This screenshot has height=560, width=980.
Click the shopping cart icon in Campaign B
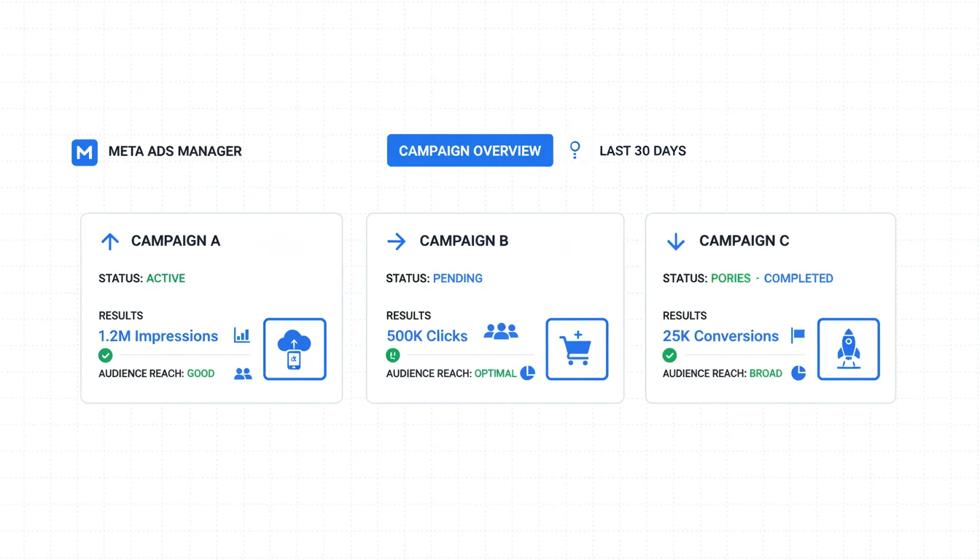click(577, 349)
